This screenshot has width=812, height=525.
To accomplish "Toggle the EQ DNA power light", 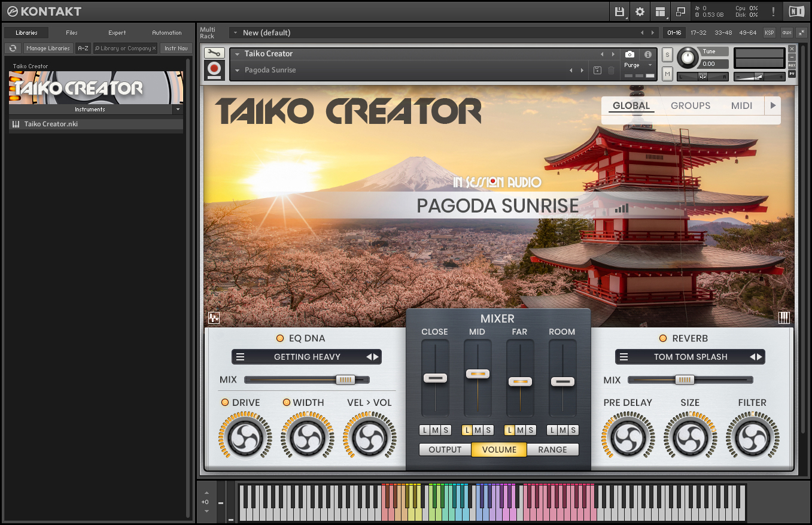I will (279, 338).
